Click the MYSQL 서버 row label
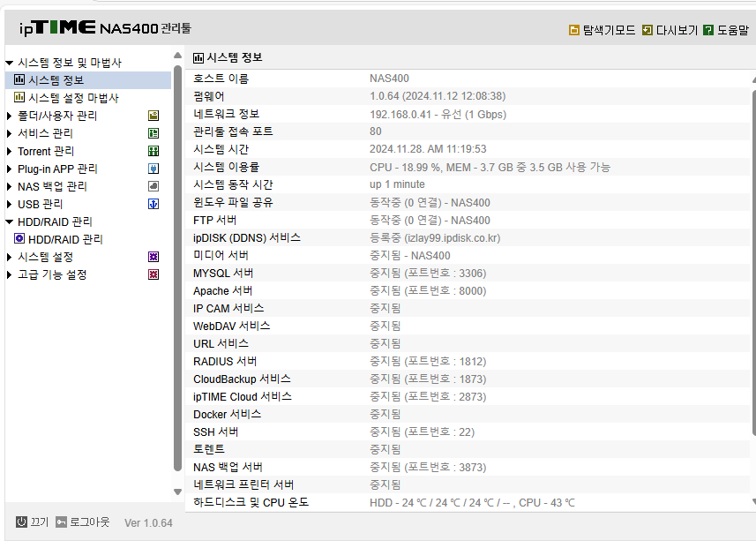 pos(223,273)
